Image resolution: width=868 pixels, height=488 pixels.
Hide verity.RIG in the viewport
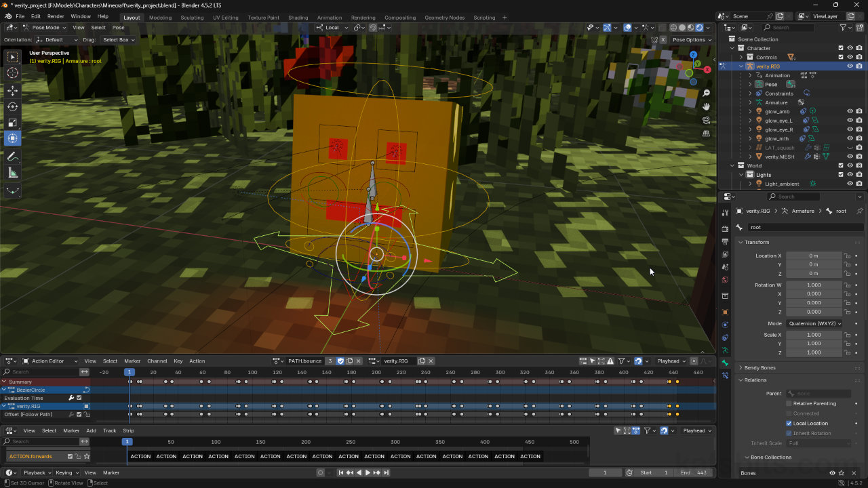click(850, 66)
